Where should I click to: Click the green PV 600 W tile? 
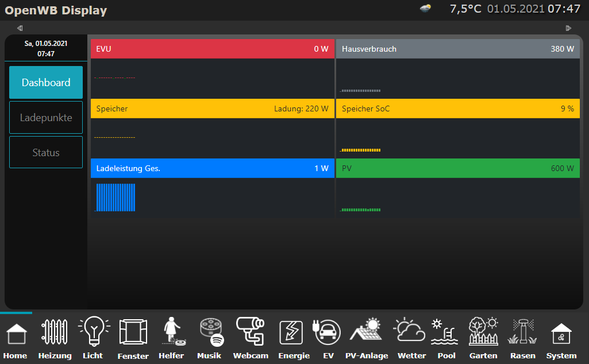click(x=457, y=168)
